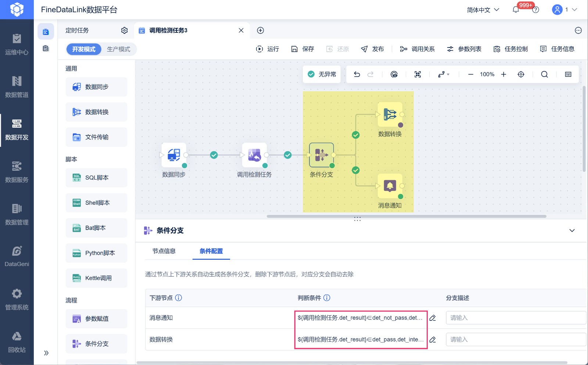Show 下游节点 info tooltip icon
Viewport: 588px width, 365px height.
click(x=179, y=298)
